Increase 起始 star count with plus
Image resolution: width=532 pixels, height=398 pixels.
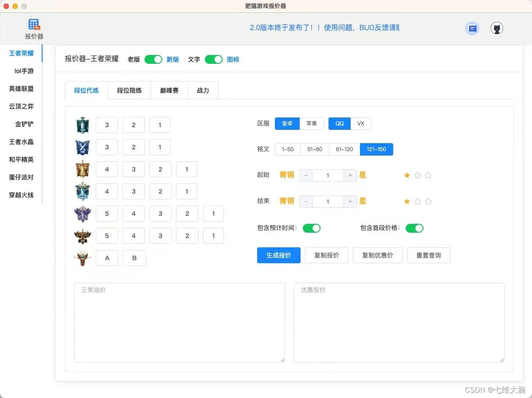[x=350, y=176]
